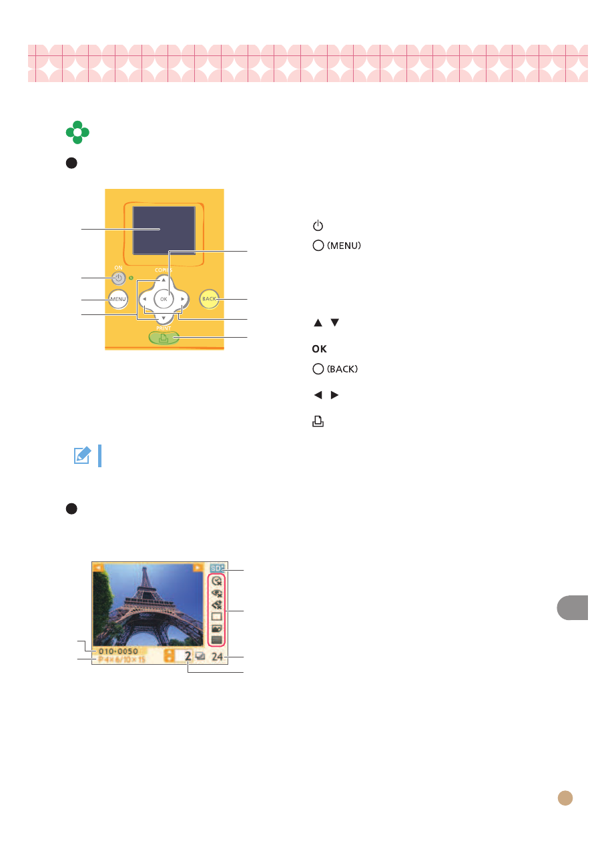
Task: Click the ON power button on printer
Action: pyautogui.click(x=119, y=278)
